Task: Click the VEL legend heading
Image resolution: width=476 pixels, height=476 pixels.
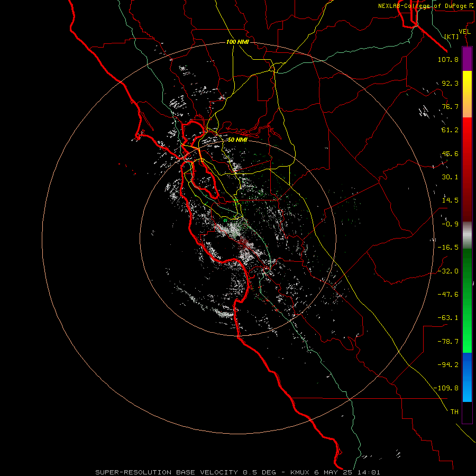Action: 465,32
